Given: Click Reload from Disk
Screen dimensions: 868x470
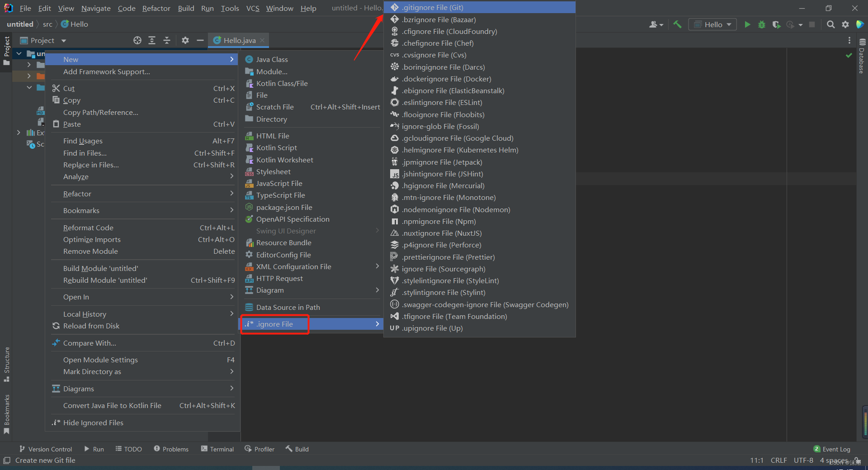Looking at the screenshot, I should click(x=142, y=326).
